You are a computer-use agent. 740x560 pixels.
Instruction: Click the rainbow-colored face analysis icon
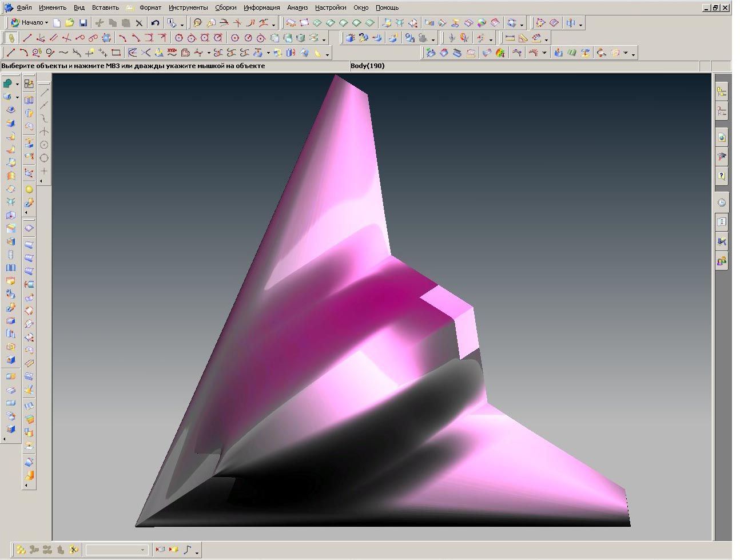pos(500,53)
